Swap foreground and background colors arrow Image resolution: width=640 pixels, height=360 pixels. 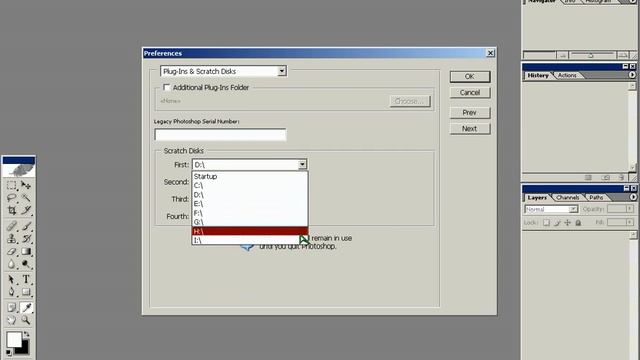tap(27, 334)
